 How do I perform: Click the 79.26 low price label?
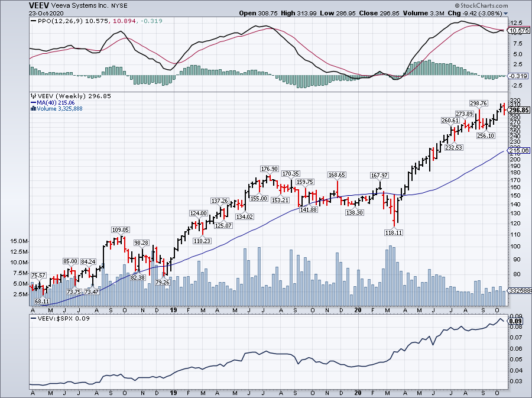[163, 282]
